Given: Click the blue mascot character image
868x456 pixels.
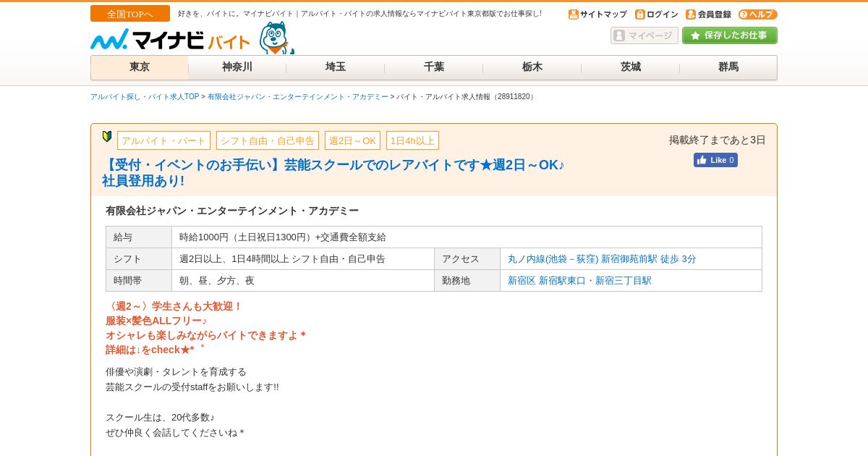Looking at the screenshot, I should coord(276,38).
